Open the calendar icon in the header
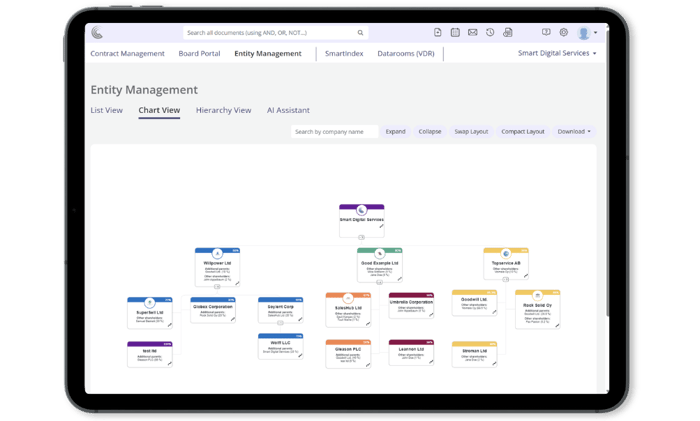 (x=455, y=32)
